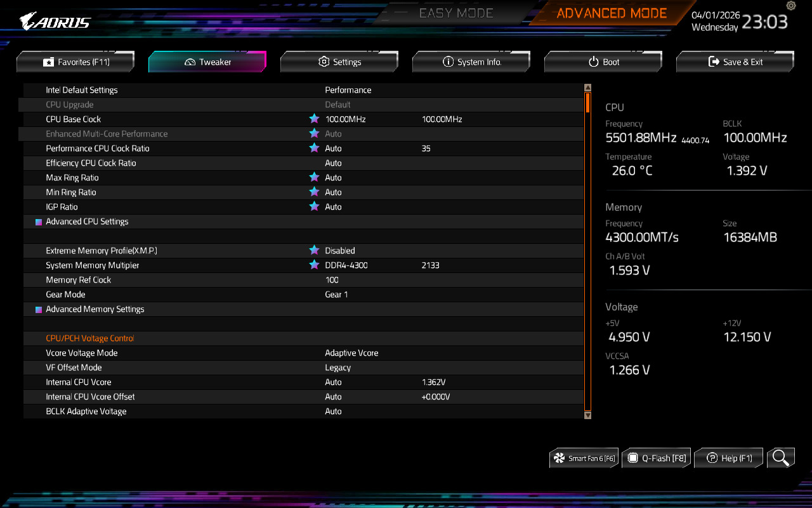Click the BCLK 100.00MHz reading in the CPU panel
This screenshot has width=812, height=508.
(755, 137)
